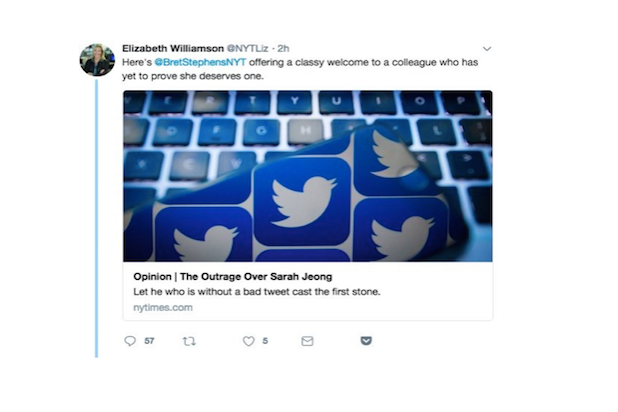618x412 pixels.
Task: Like the tweet with the heart icon
Action: 248,341
